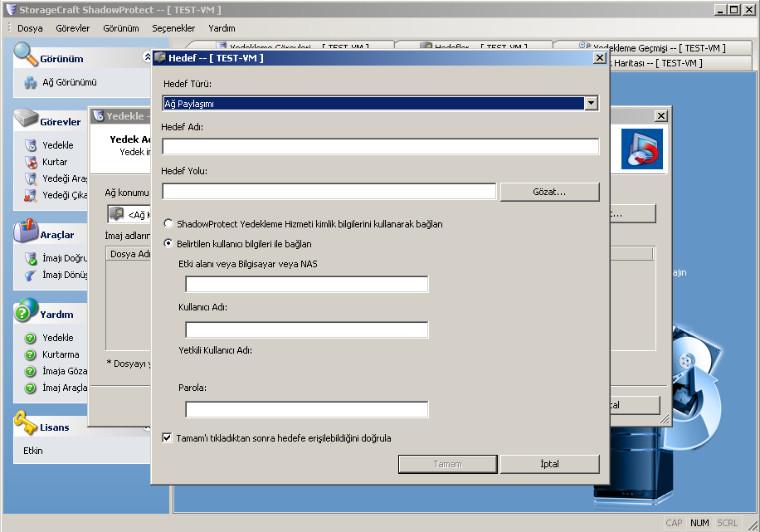Focus the Etki alanı veya Bilgisayar field

click(307, 284)
